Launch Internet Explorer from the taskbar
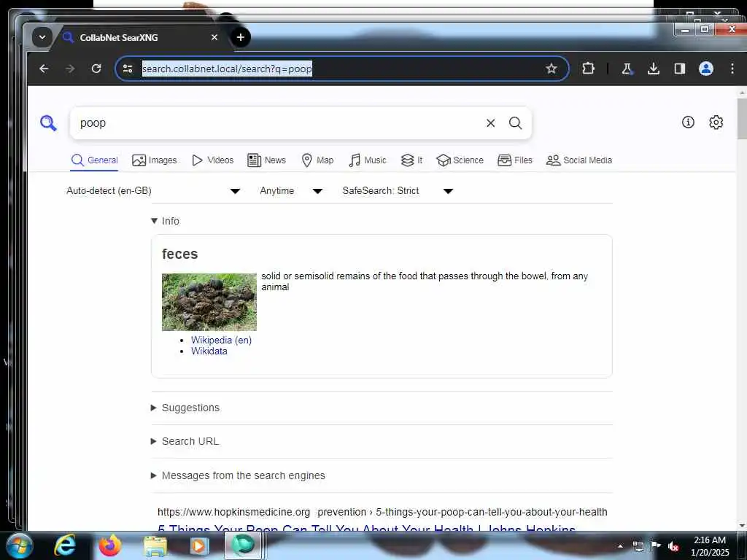Image resolution: width=747 pixels, height=560 pixels. pyautogui.click(x=65, y=545)
